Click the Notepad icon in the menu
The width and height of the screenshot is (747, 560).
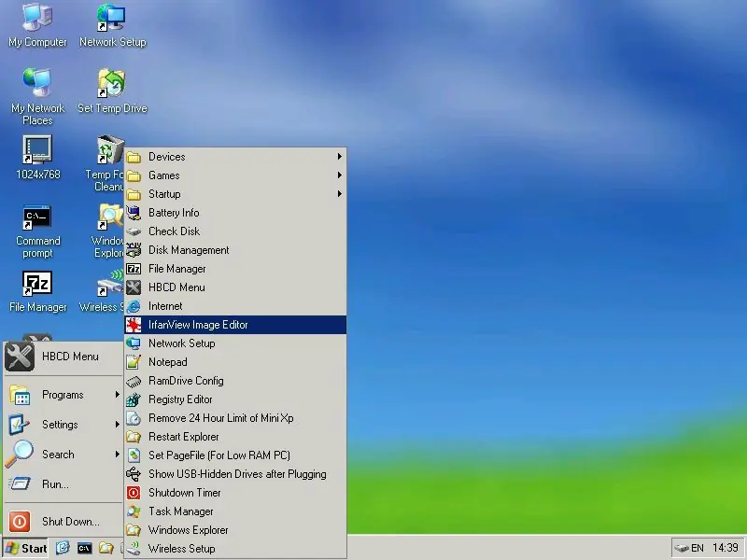pos(134,362)
